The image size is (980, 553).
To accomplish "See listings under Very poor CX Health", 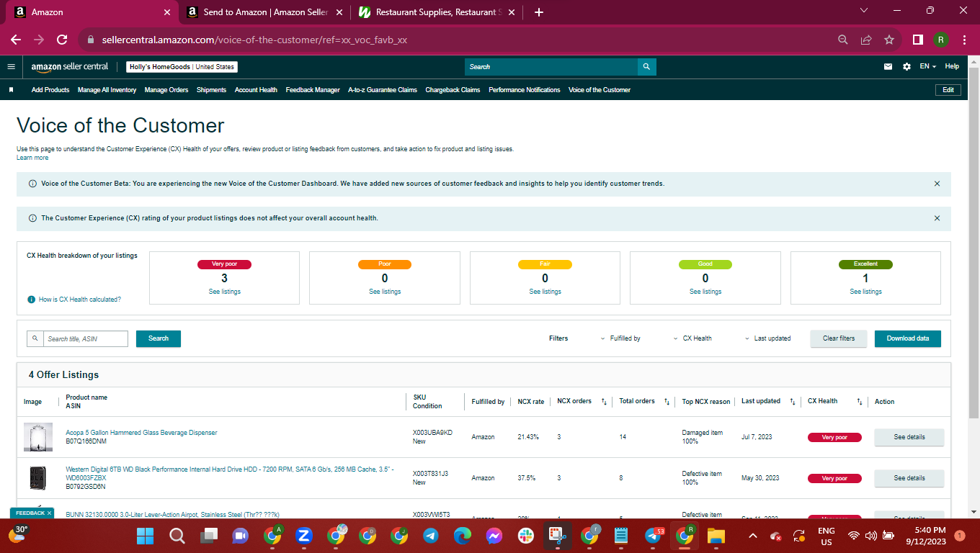I will click(x=225, y=292).
